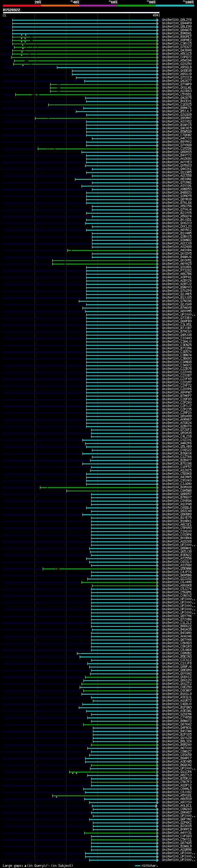Click the green ~80% identity legend segment
197x868 pixels.
[x=137, y=6]
